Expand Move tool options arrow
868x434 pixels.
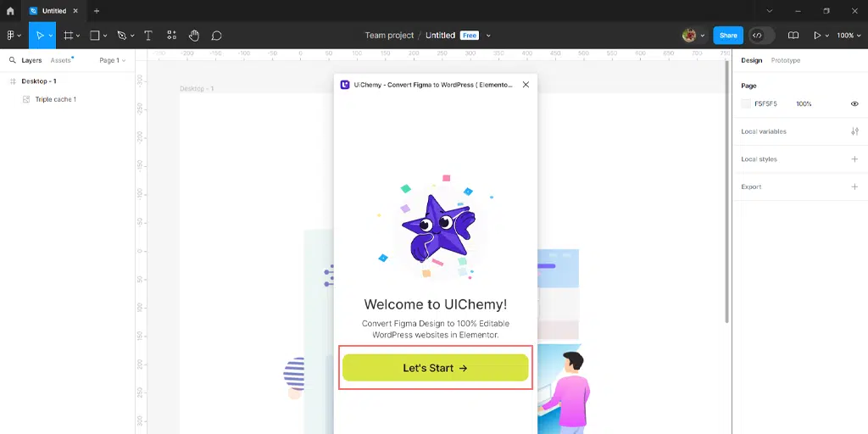tap(50, 36)
